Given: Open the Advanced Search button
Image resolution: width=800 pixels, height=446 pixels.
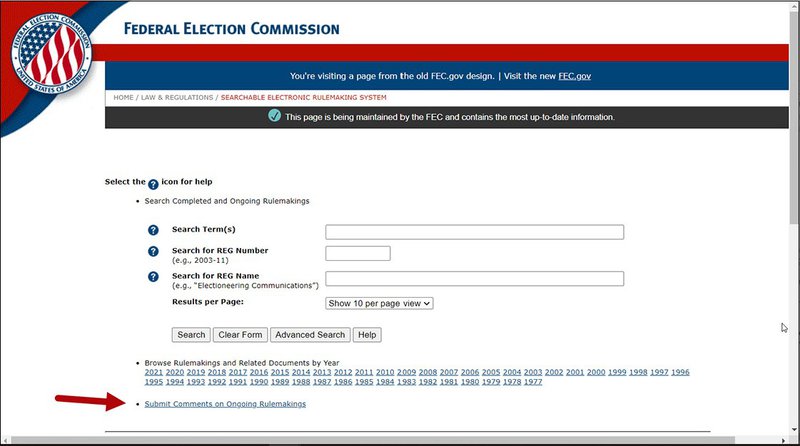Looking at the screenshot, I should [x=310, y=335].
